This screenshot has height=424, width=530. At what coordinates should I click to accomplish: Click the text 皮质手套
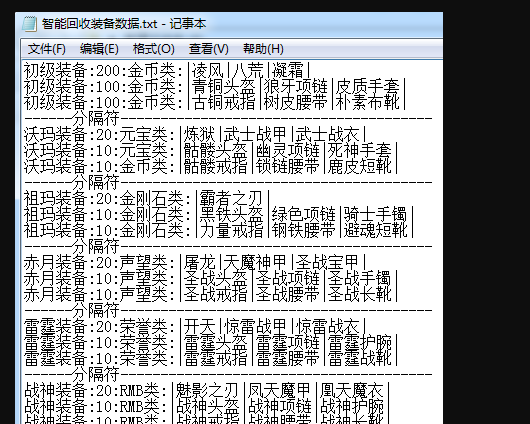[368, 86]
